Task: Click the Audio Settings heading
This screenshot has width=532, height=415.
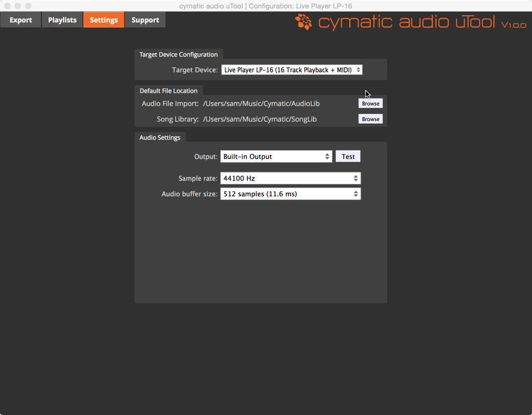Action: click(160, 138)
